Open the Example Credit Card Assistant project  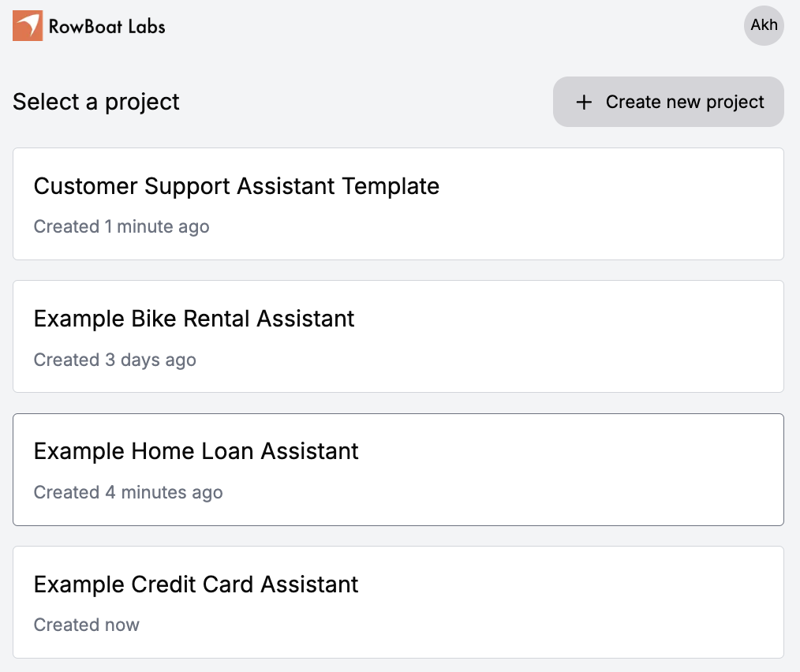click(x=398, y=602)
